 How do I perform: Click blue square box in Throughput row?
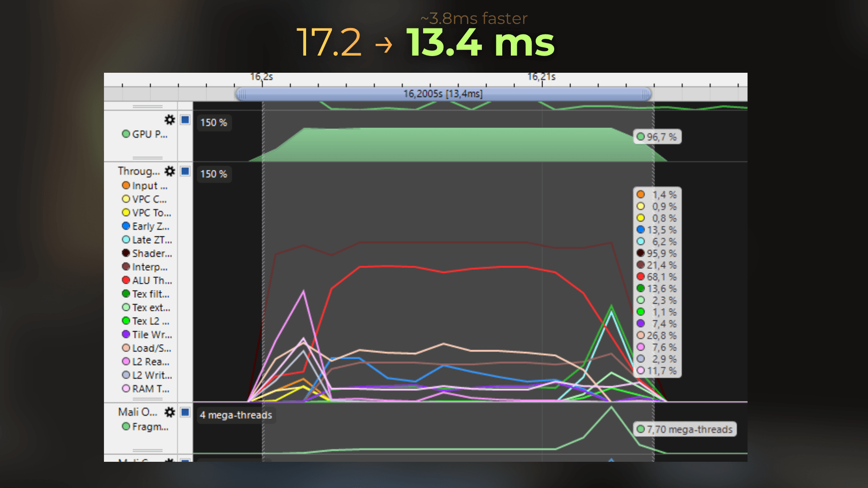pyautogui.click(x=185, y=171)
